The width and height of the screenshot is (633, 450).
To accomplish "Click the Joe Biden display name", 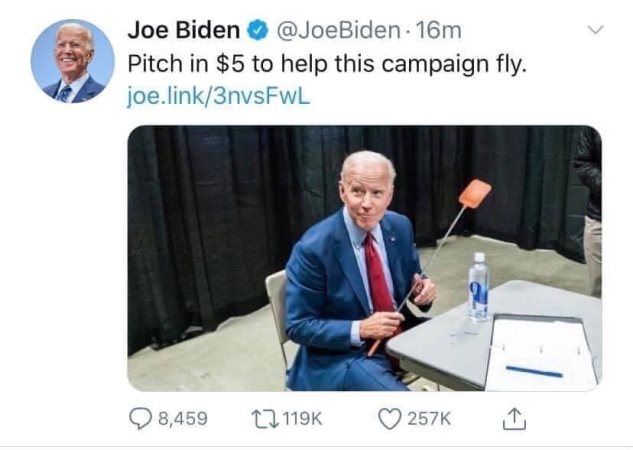I will coord(184,30).
